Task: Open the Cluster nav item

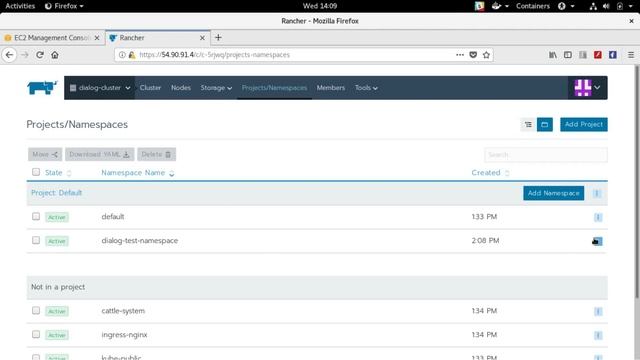Action: coord(150,88)
